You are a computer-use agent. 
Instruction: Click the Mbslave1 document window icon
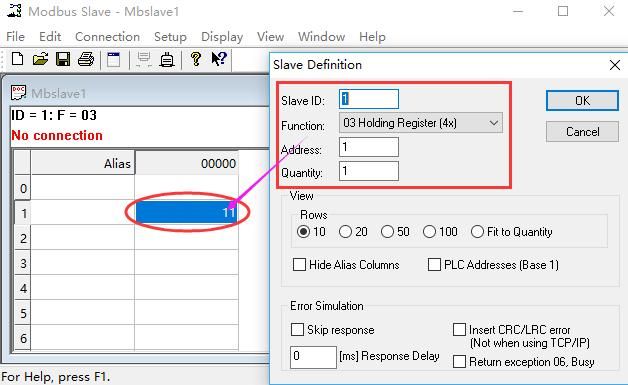(18, 93)
